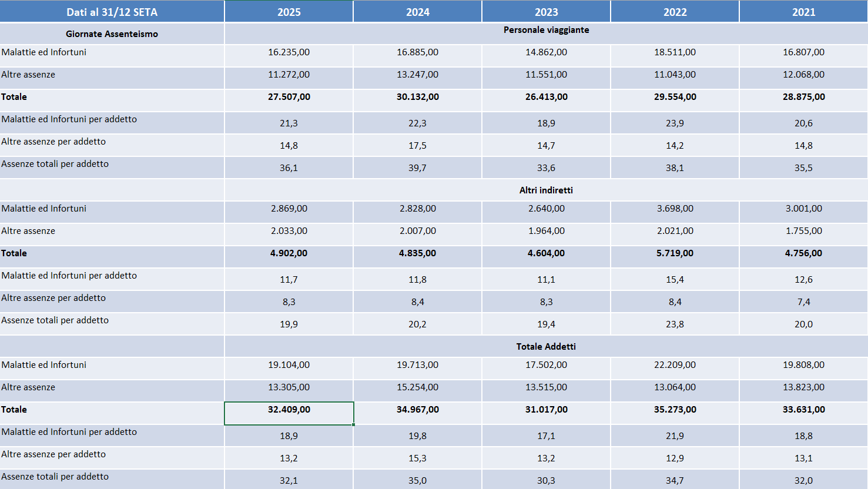The width and height of the screenshot is (868, 489).
Task: Select the "Altri indiretti" section heading
Action: click(546, 190)
